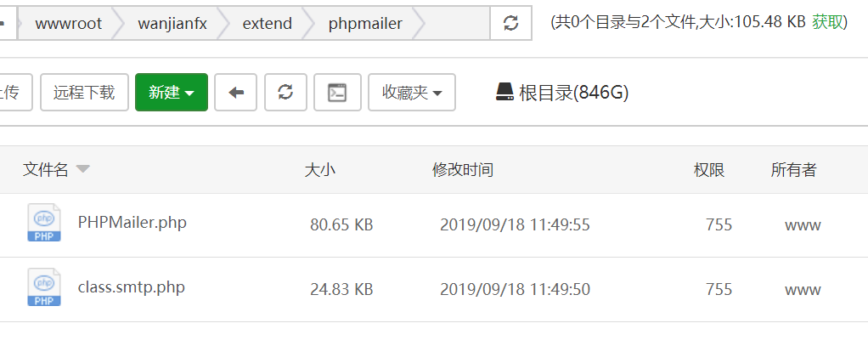Open the 收藏夹 (Favorites) dropdown

[411, 93]
